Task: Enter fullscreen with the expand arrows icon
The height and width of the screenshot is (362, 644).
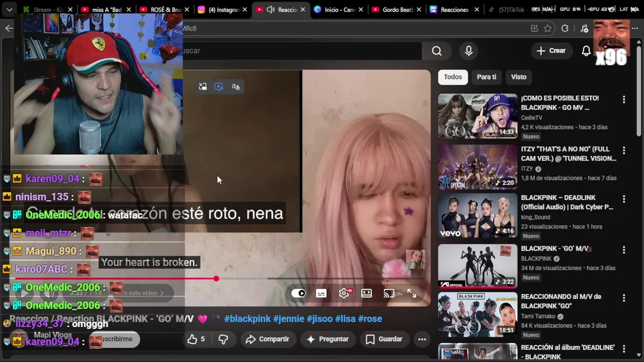Action: point(412,293)
